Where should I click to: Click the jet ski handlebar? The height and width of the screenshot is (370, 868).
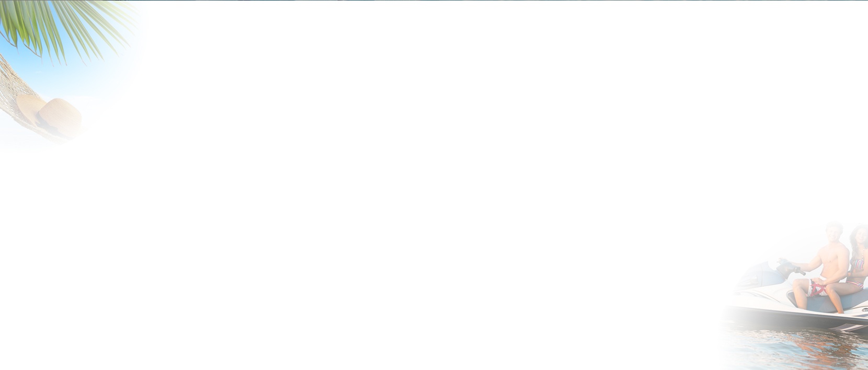coord(790,268)
